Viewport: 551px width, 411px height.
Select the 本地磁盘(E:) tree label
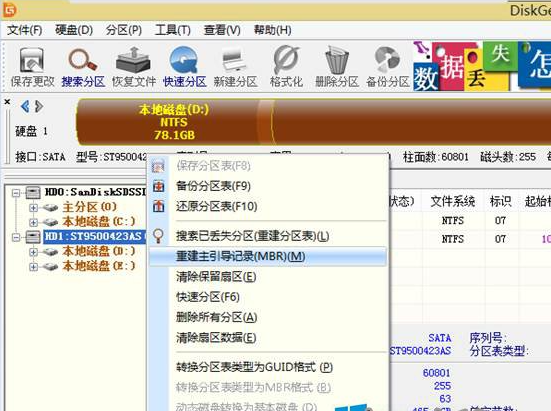click(99, 266)
